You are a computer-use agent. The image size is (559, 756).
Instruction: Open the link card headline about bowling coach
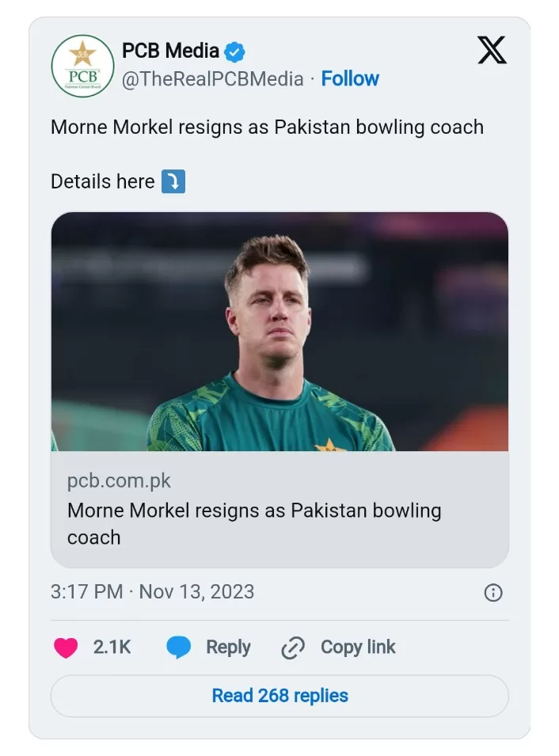click(x=253, y=523)
